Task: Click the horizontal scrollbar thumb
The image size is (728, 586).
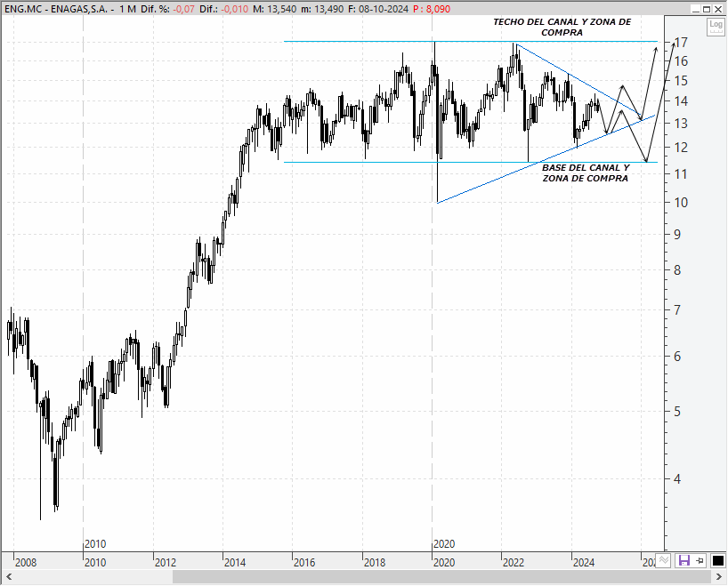Action: pyautogui.click(x=441, y=577)
